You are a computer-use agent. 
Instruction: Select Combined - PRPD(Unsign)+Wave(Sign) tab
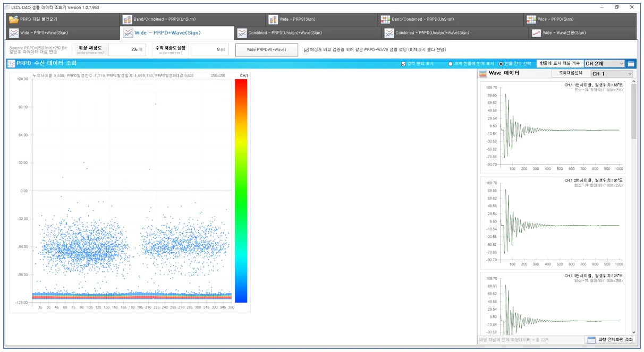click(454, 33)
